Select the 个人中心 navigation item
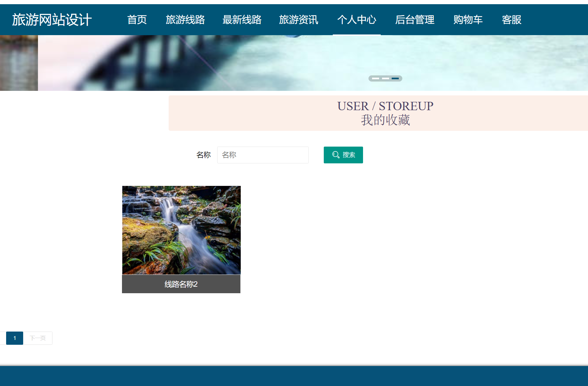Viewport: 588px width, 386px height. (357, 20)
